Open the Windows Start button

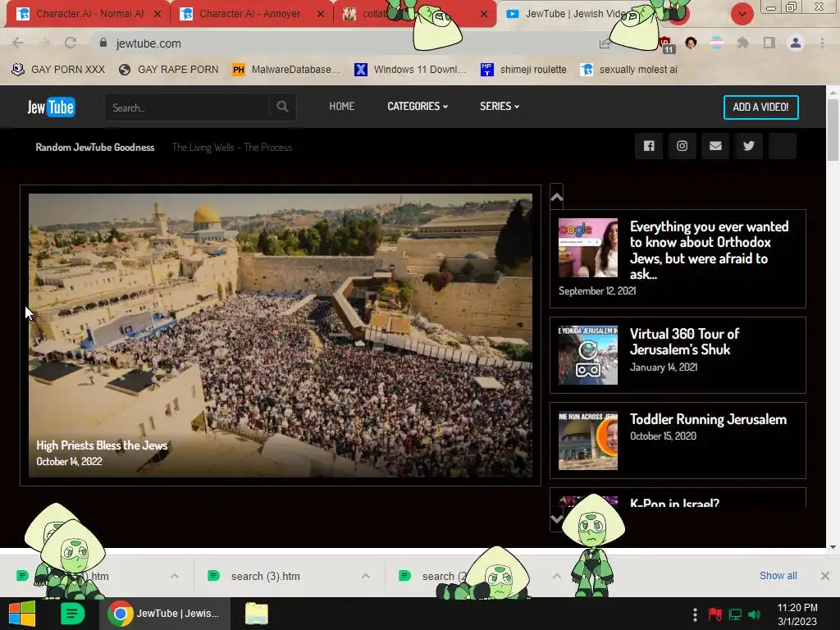(22, 614)
